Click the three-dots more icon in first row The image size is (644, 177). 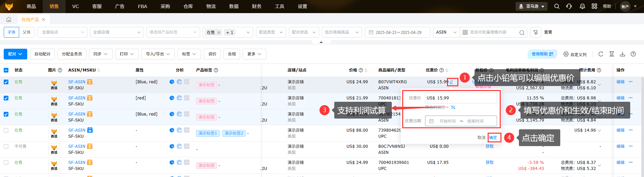(x=631, y=82)
